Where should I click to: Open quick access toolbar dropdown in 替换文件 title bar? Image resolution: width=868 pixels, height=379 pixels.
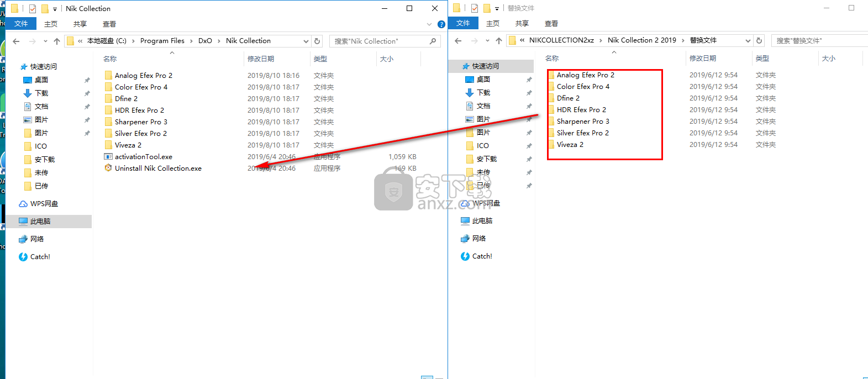(497, 9)
